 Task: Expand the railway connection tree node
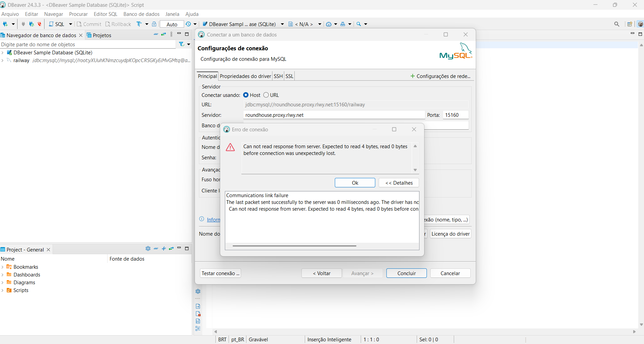click(2, 60)
